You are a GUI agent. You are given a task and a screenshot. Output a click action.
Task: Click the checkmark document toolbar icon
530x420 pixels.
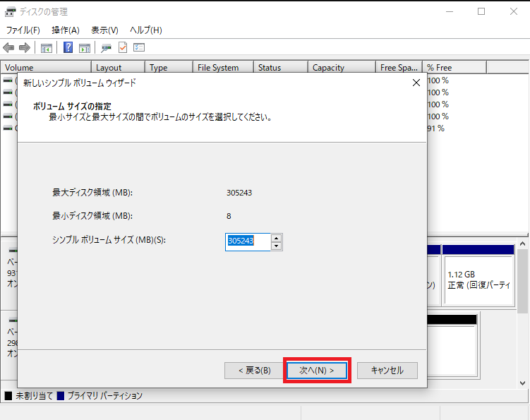(x=123, y=48)
